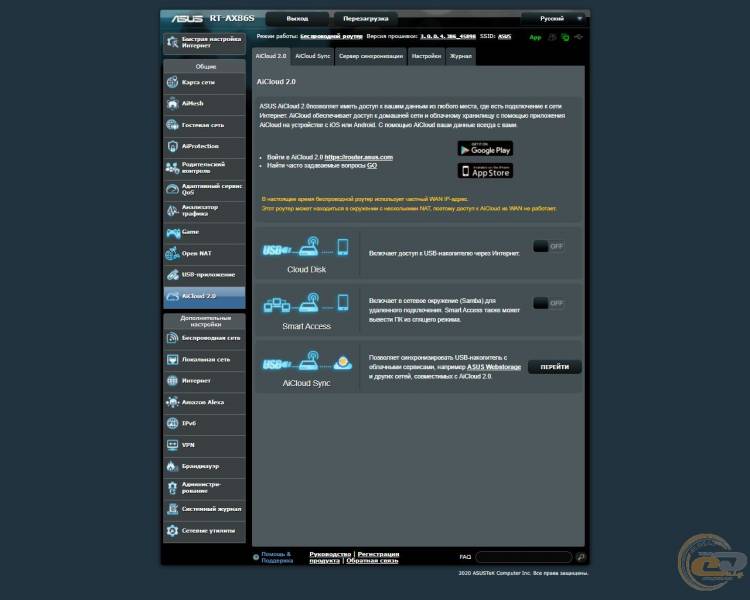
Task: Click the AiCloud Sync illustration
Action: [x=306, y=361]
